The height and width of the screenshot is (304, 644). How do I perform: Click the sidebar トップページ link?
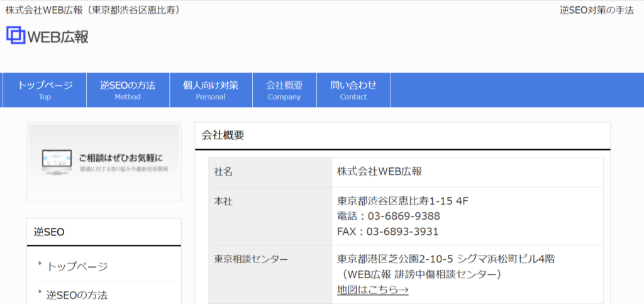[x=77, y=267]
